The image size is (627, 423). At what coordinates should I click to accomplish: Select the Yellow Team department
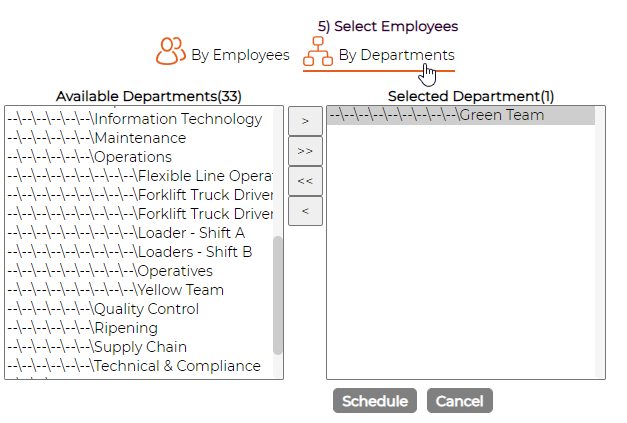coord(139,290)
